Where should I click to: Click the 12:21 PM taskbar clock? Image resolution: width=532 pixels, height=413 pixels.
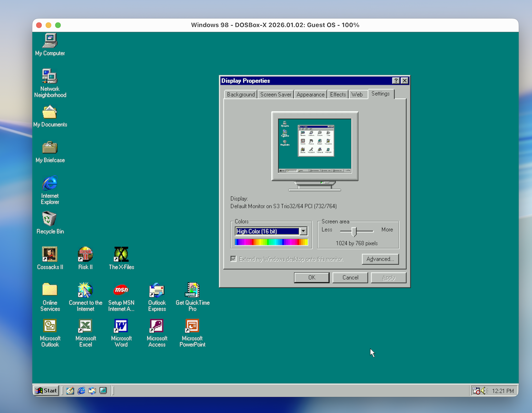(503, 391)
